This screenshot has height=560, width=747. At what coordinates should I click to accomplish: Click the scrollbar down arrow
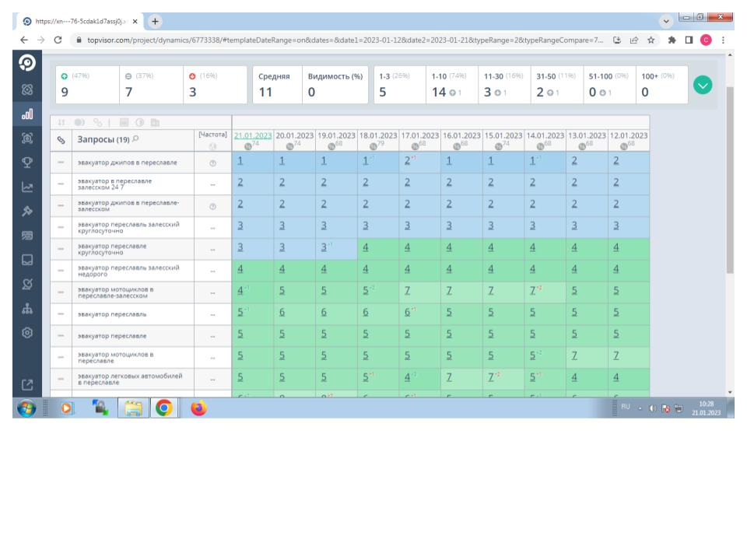[x=730, y=392]
